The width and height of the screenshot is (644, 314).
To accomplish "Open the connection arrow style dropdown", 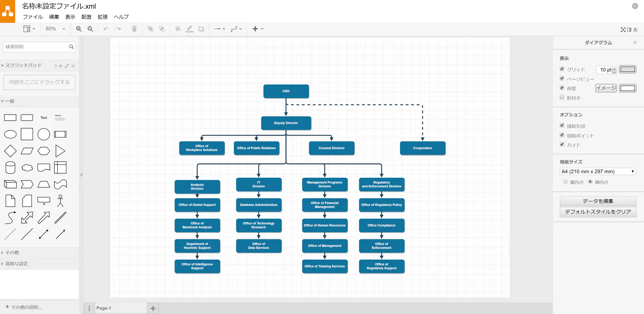I will (x=220, y=29).
